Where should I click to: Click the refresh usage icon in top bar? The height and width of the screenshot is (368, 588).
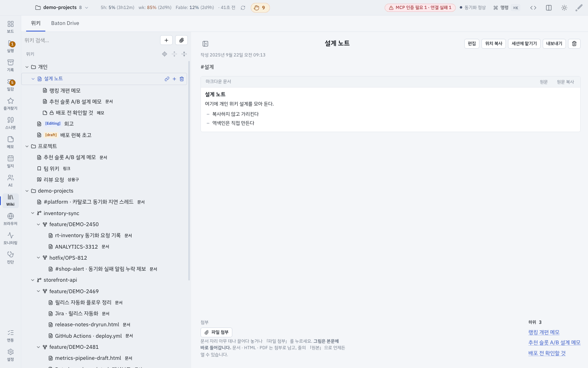pyautogui.click(x=243, y=8)
